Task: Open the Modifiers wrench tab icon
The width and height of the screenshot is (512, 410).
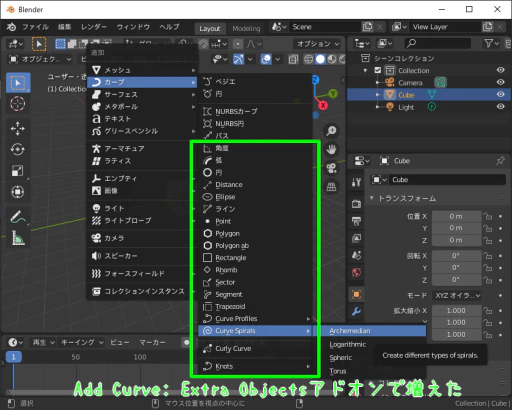Action: pyautogui.click(x=356, y=311)
